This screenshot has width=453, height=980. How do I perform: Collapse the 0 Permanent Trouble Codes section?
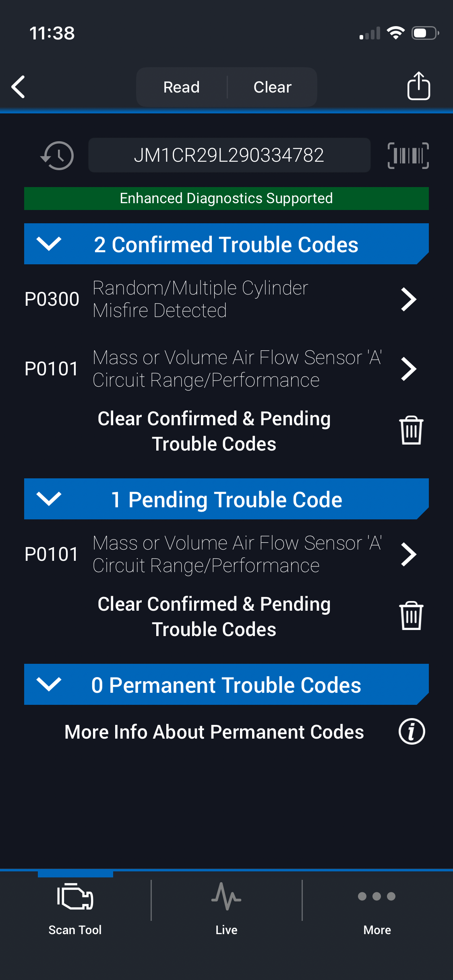click(49, 684)
